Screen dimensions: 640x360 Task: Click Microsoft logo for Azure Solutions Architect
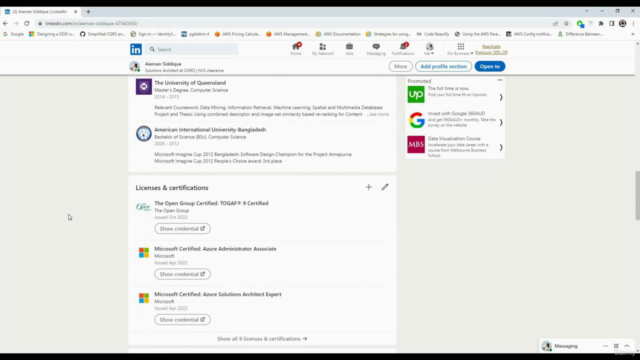tap(144, 298)
